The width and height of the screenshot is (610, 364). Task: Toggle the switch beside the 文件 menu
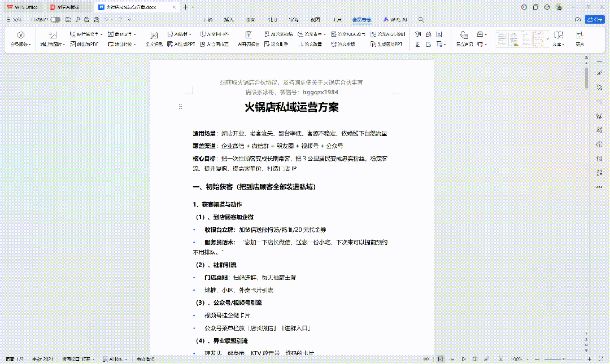[55, 19]
